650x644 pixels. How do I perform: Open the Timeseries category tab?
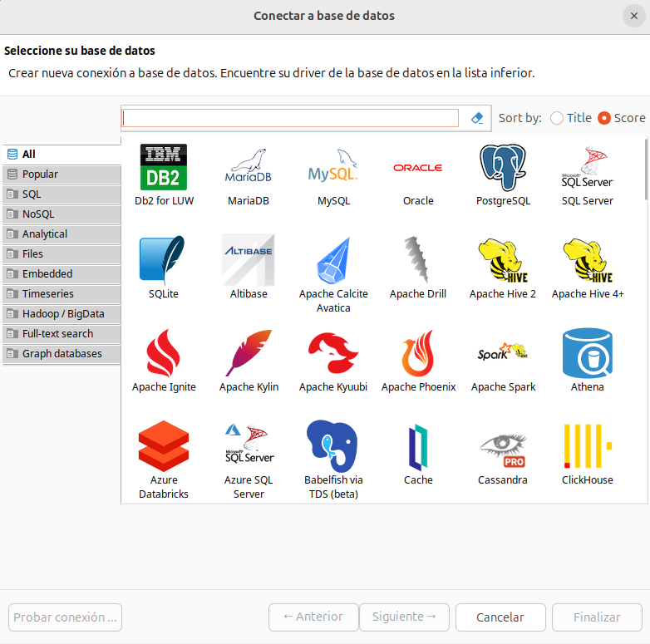coord(62,294)
